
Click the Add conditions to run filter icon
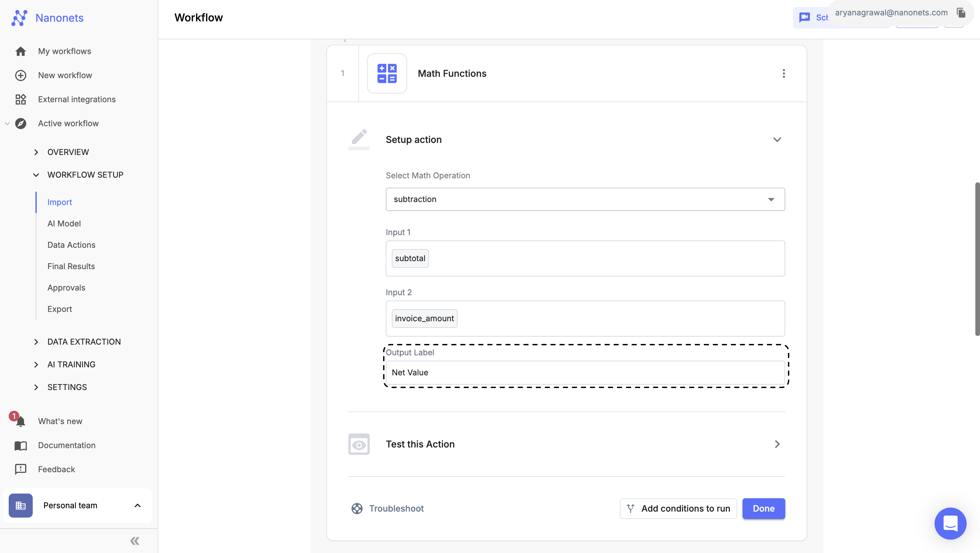coord(631,509)
